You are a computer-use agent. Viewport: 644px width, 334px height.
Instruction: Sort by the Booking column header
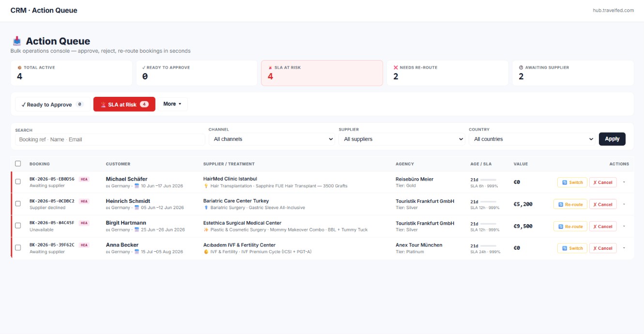coord(40,164)
